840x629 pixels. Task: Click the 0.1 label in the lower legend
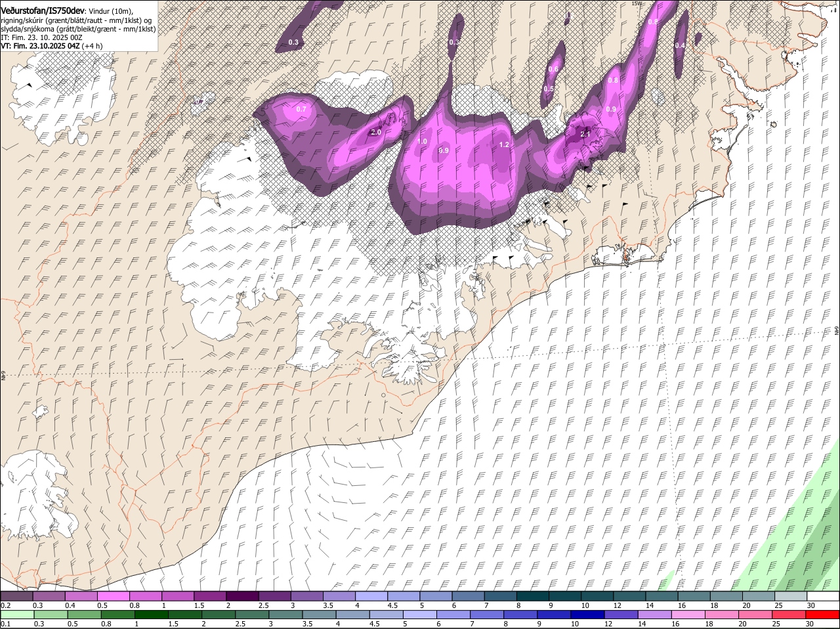(x=5, y=624)
